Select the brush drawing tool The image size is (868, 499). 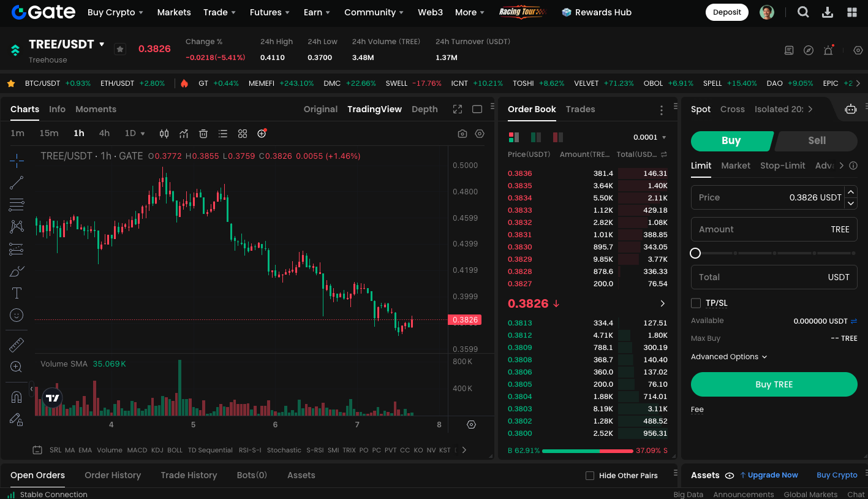pyautogui.click(x=17, y=271)
